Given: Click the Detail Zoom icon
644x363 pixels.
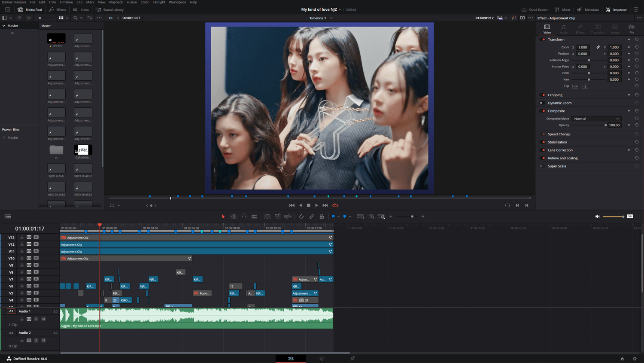Looking at the screenshot, I should (371, 217).
